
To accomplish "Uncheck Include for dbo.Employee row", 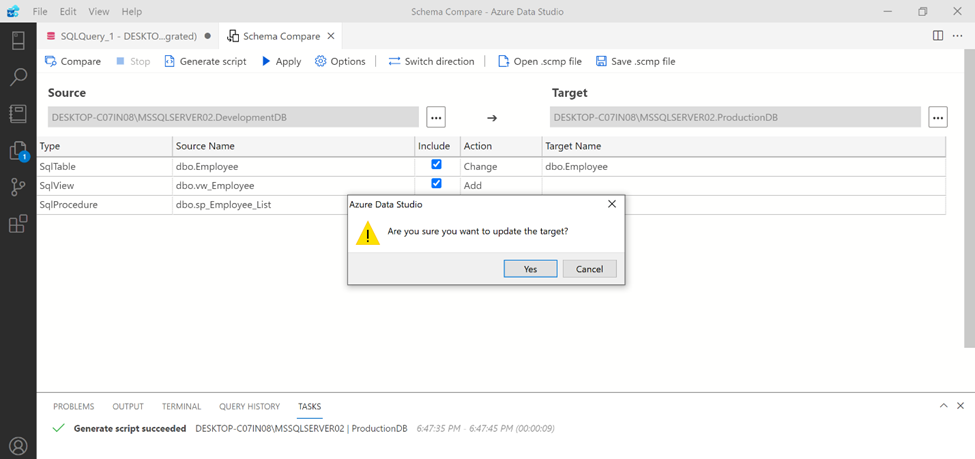I will click(436, 165).
